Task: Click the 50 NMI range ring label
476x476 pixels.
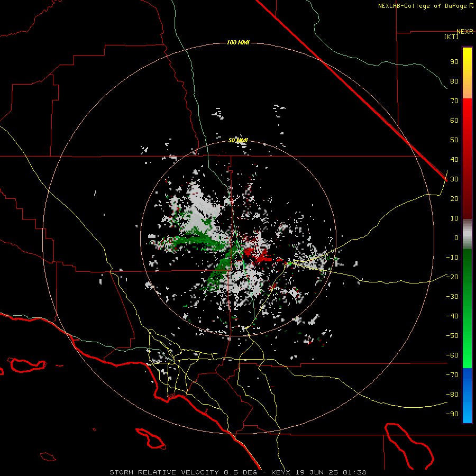Action: [x=238, y=140]
